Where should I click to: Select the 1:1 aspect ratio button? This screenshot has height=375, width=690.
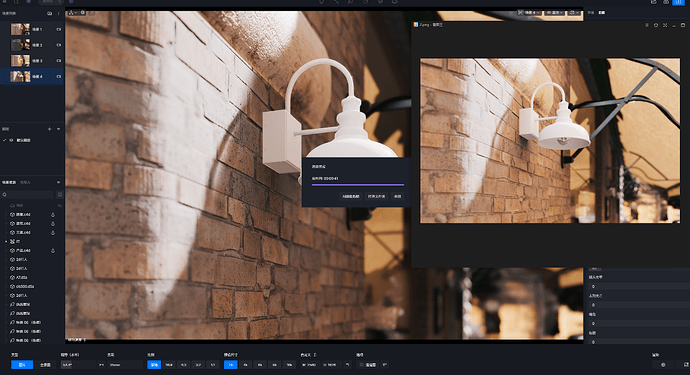(x=213, y=364)
